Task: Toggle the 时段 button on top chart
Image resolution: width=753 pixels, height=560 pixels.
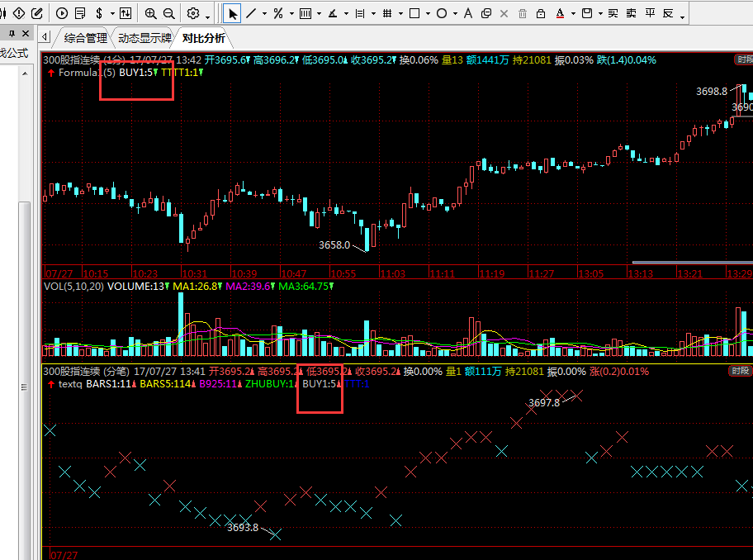Action: pyautogui.click(x=743, y=59)
